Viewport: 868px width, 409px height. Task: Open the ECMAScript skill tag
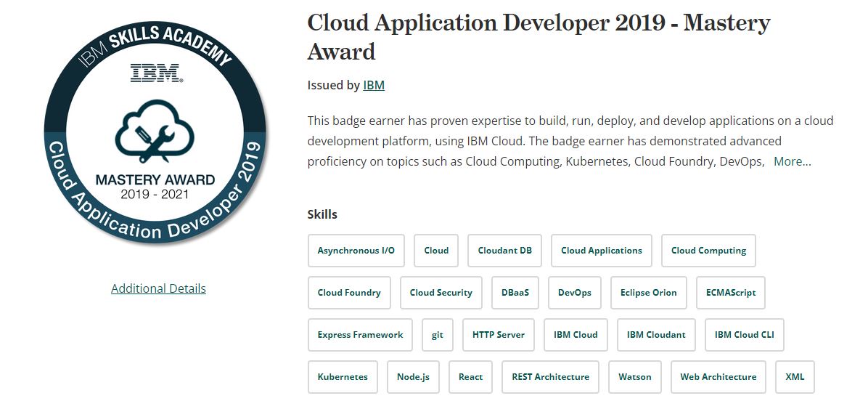[x=731, y=293]
